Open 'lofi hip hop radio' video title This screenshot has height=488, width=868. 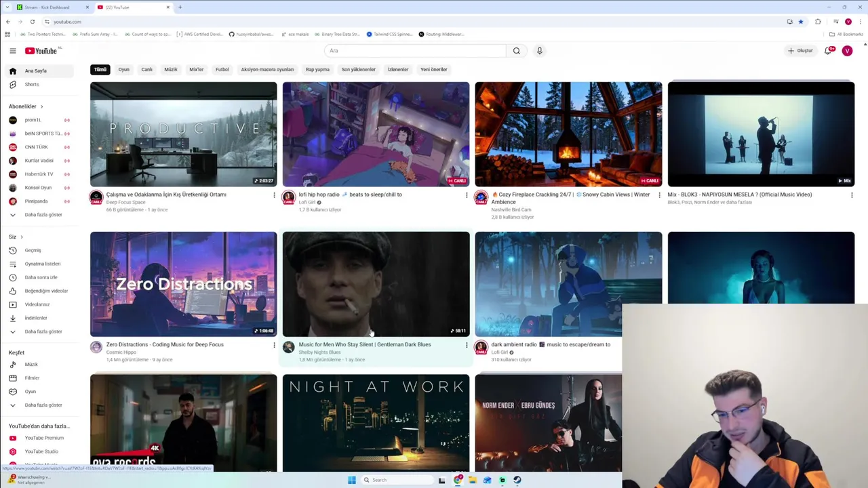[x=350, y=195]
